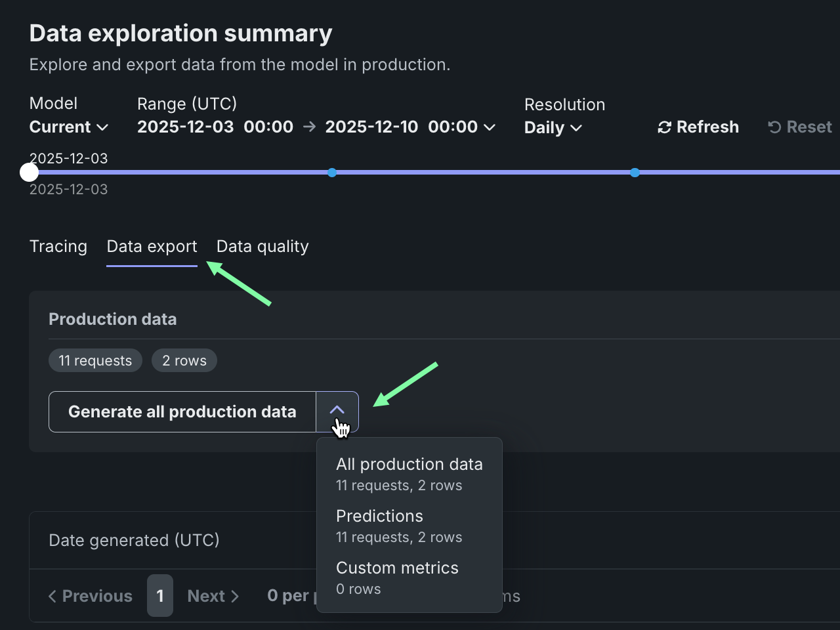Open the Model Current dropdown
The height and width of the screenshot is (630, 840).
(69, 127)
